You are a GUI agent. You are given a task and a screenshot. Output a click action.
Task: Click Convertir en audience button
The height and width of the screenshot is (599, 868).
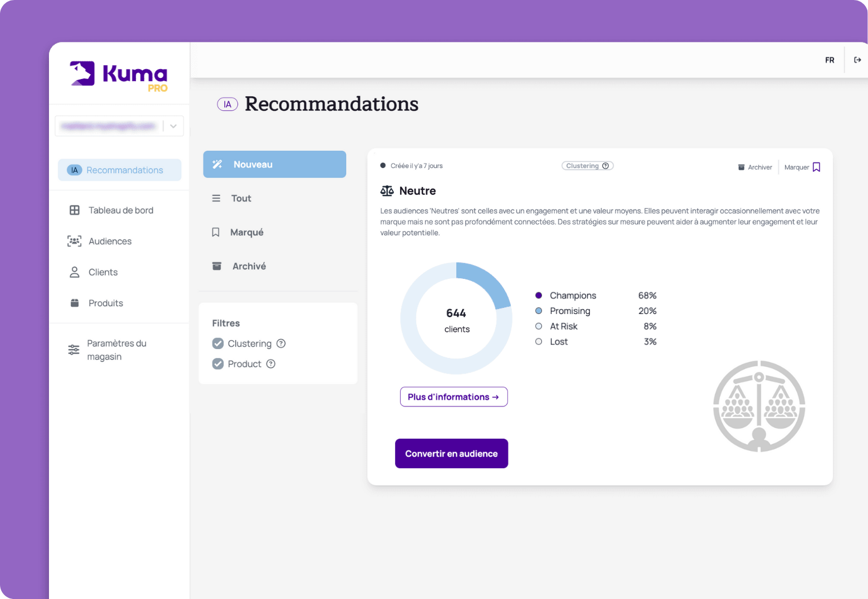451,454
